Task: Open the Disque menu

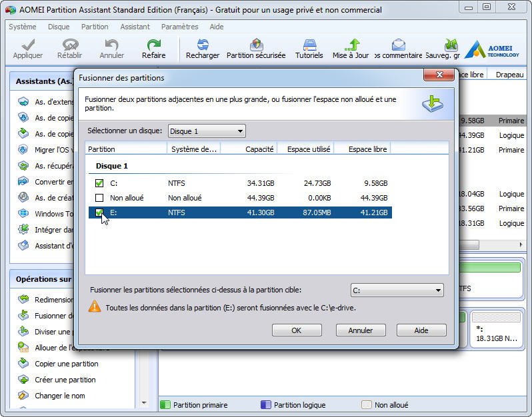Action: (59, 27)
